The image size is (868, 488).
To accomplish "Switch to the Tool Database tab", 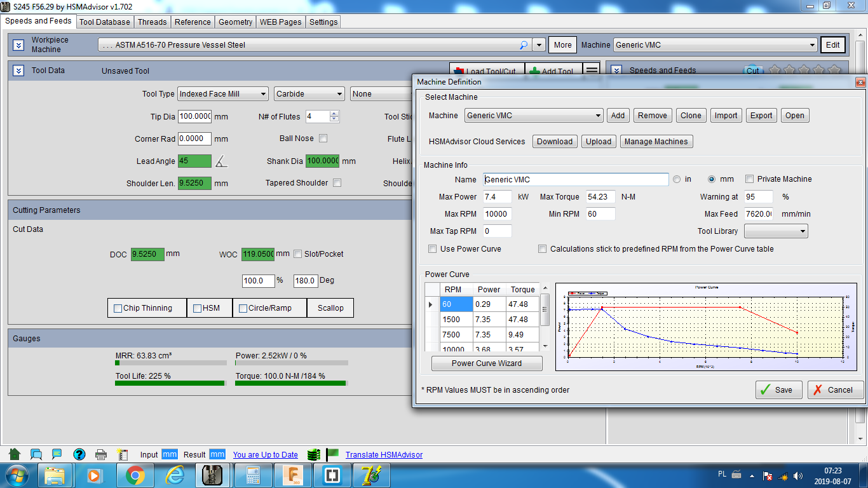I will click(x=105, y=22).
